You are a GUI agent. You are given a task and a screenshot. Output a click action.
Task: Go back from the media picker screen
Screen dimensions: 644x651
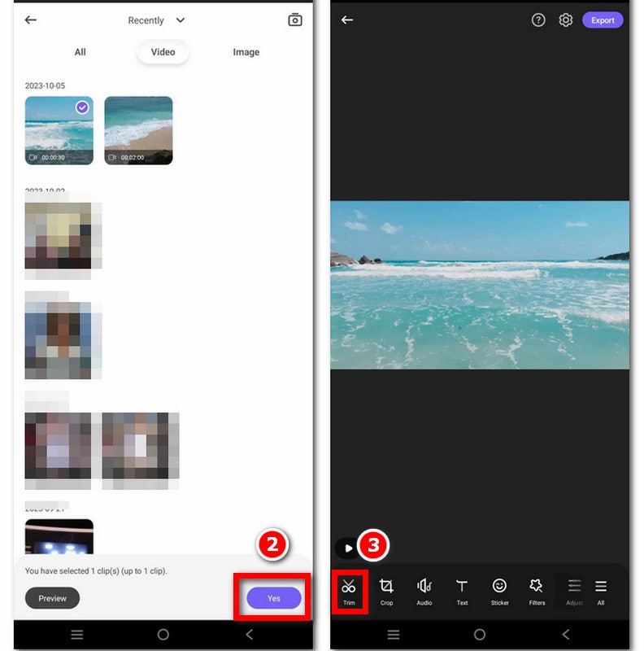tap(31, 20)
